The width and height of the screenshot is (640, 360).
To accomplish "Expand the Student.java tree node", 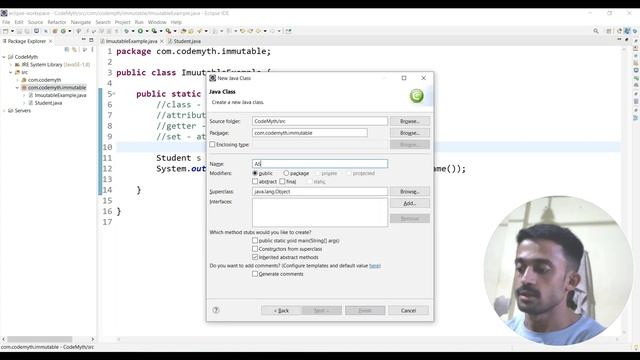I will pos(24,103).
